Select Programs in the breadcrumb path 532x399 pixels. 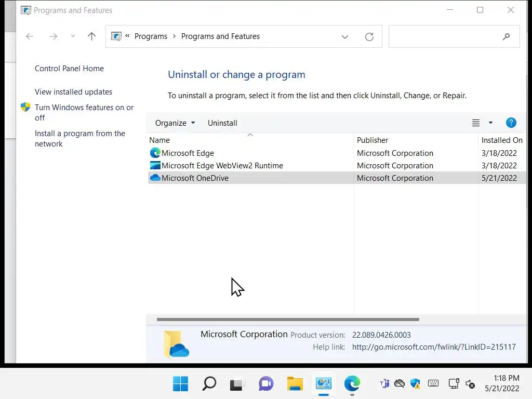pyautogui.click(x=151, y=36)
